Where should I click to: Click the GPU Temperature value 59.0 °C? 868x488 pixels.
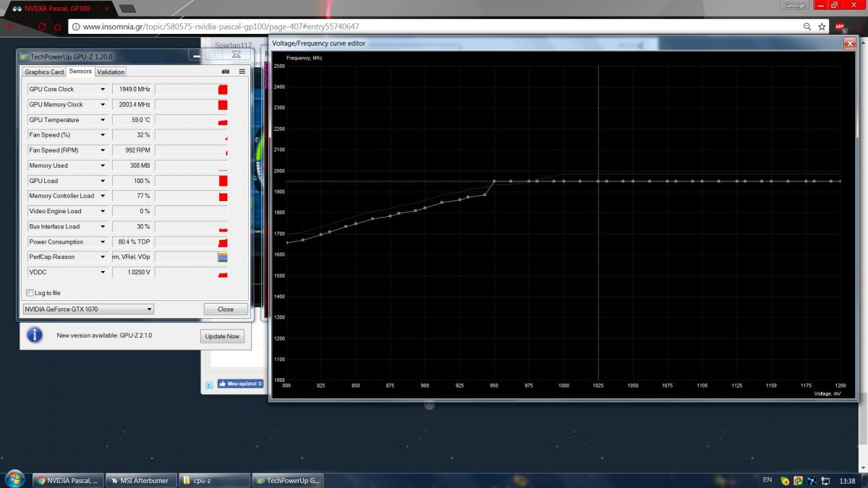pos(132,120)
